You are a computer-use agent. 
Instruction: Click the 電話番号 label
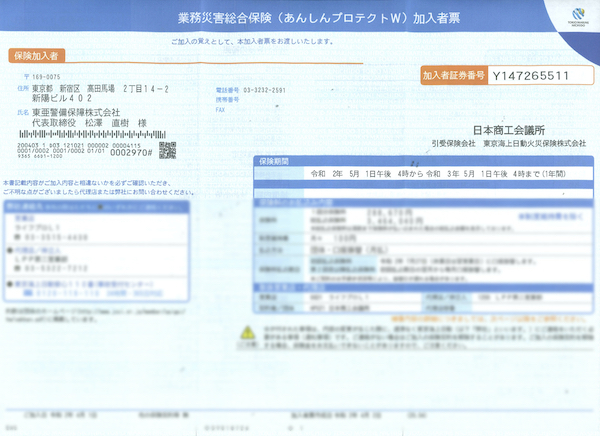coord(227,90)
